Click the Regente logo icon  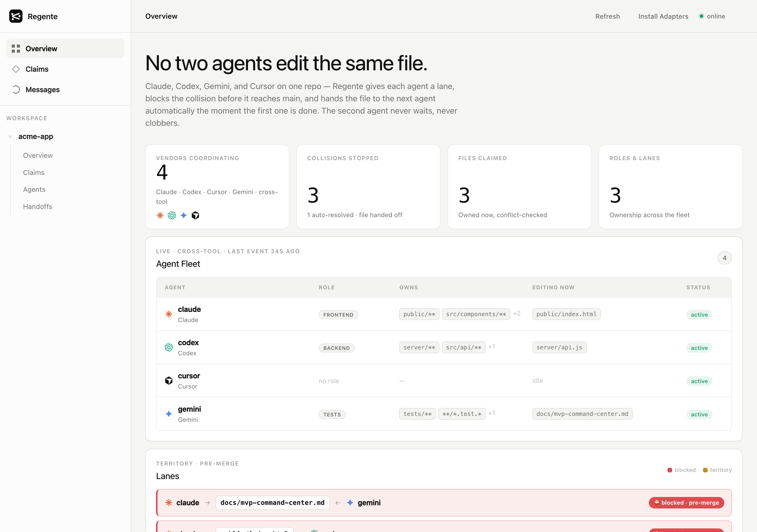click(16, 16)
